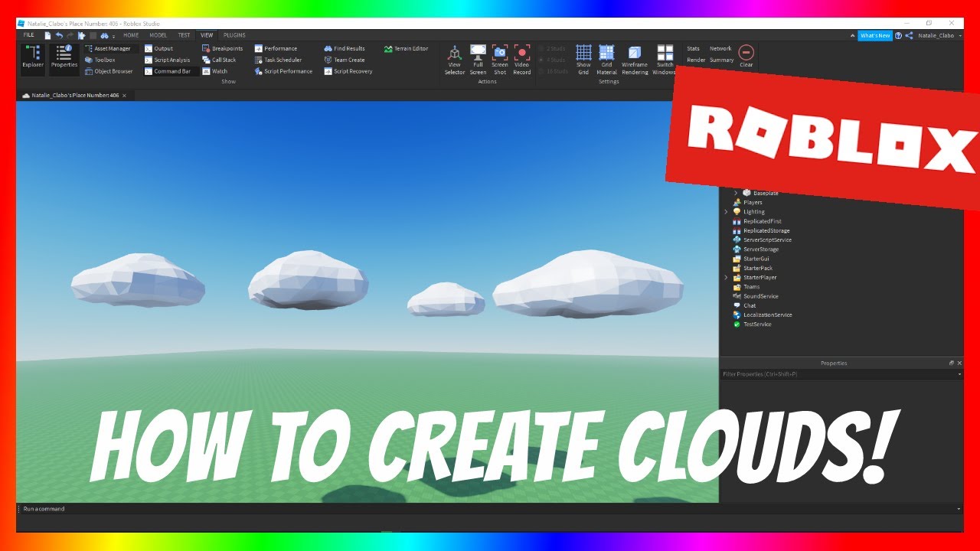Show the Object Browser
This screenshot has height=551, width=980.
[x=109, y=71]
